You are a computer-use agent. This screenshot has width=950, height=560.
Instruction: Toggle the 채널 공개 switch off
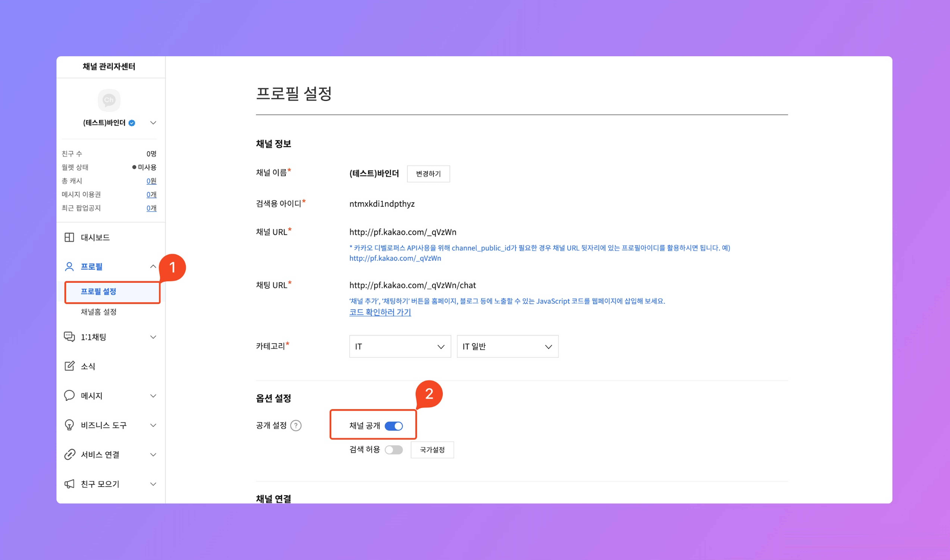coord(393,426)
